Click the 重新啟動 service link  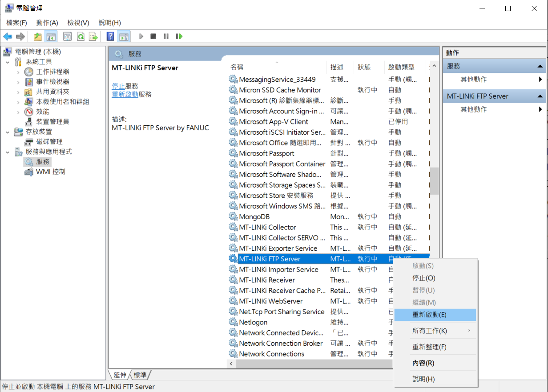tap(125, 94)
